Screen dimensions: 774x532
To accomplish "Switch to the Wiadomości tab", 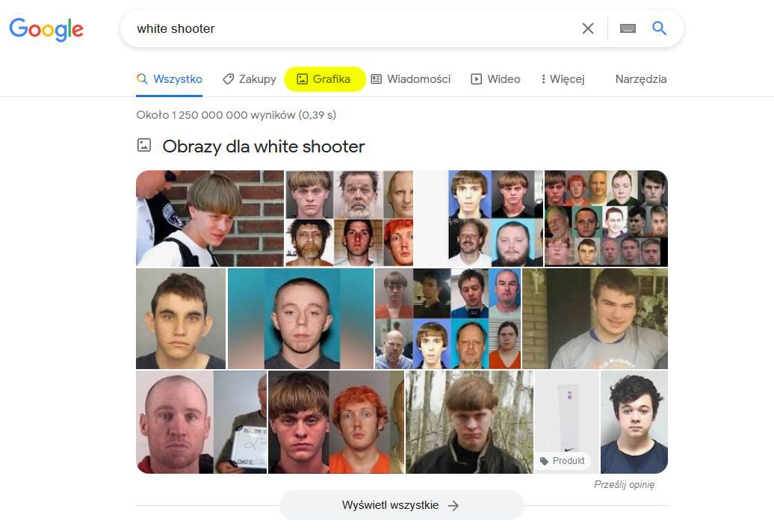I will (x=411, y=79).
